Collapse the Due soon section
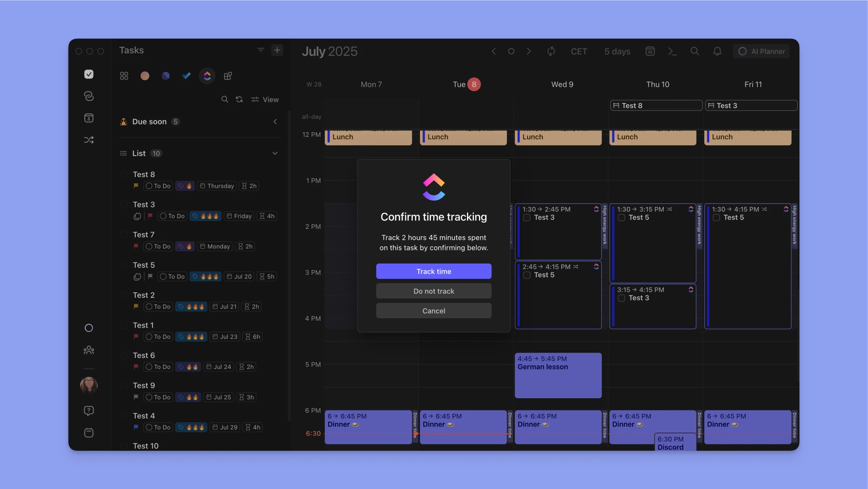The height and width of the screenshot is (489, 868). tap(275, 122)
